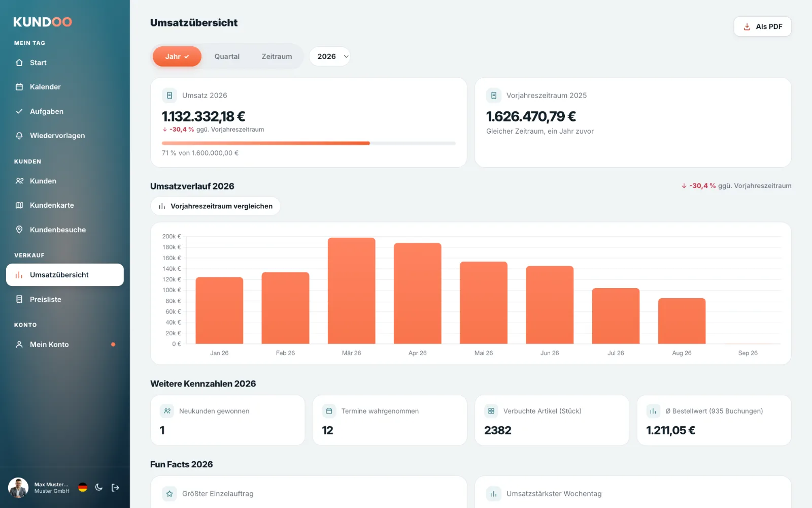This screenshot has height=508, width=812.
Task: Switch to Quartal period option
Action: (x=227, y=56)
